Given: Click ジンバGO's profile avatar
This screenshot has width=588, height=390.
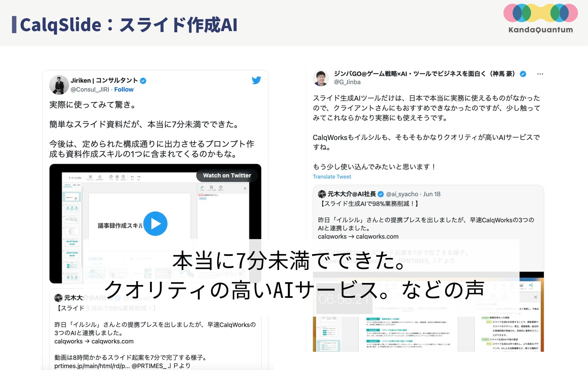Looking at the screenshot, I should (x=321, y=78).
